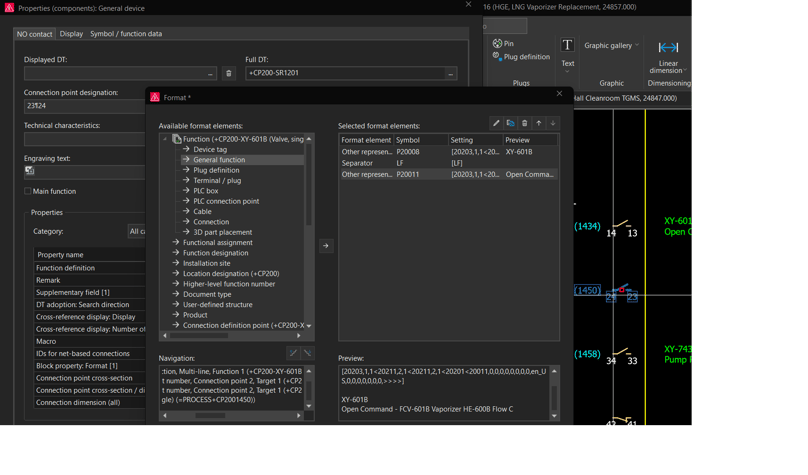
Task: Move selected format element down
Action: click(x=553, y=123)
